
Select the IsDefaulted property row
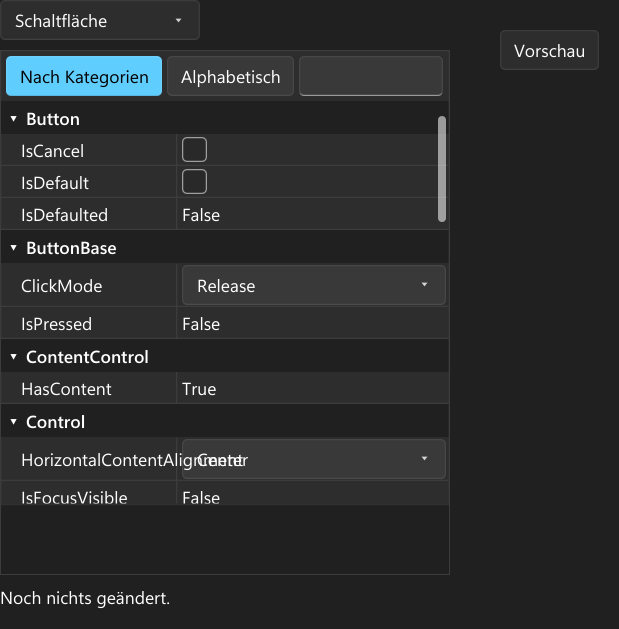click(225, 214)
